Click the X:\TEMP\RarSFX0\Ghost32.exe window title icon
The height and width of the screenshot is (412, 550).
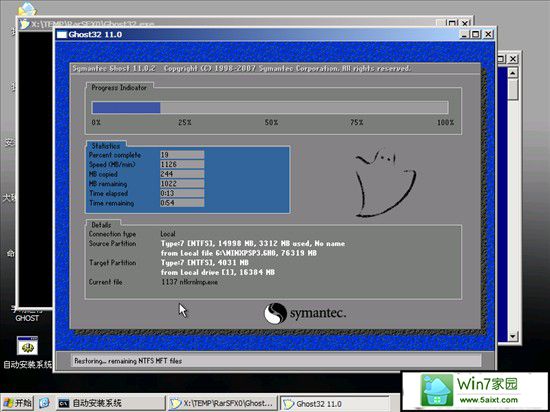point(24,24)
